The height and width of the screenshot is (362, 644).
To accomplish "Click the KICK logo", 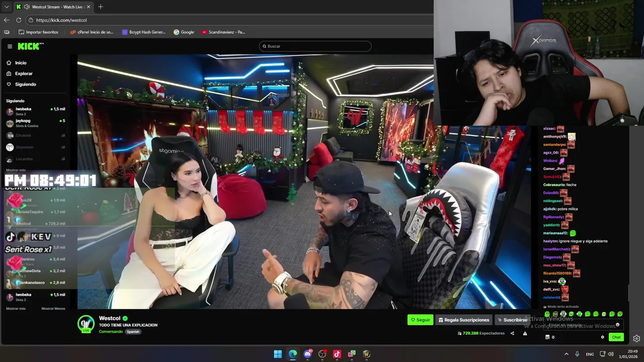I will tap(30, 46).
